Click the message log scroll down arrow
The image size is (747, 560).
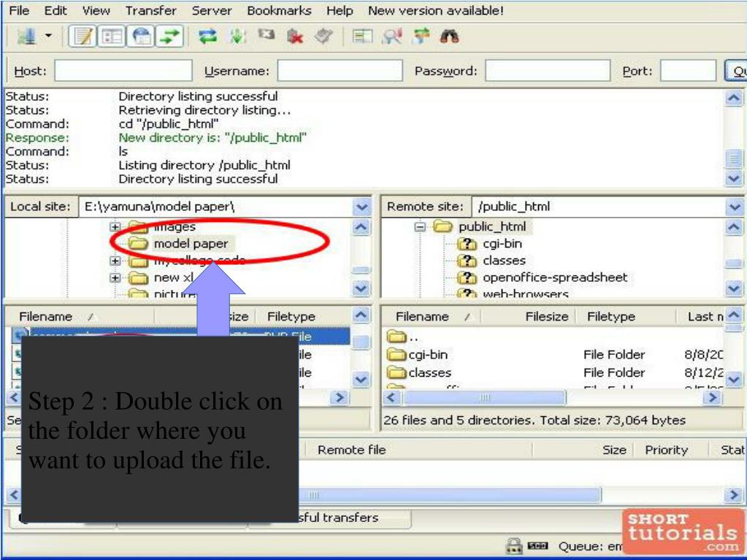[x=734, y=179]
